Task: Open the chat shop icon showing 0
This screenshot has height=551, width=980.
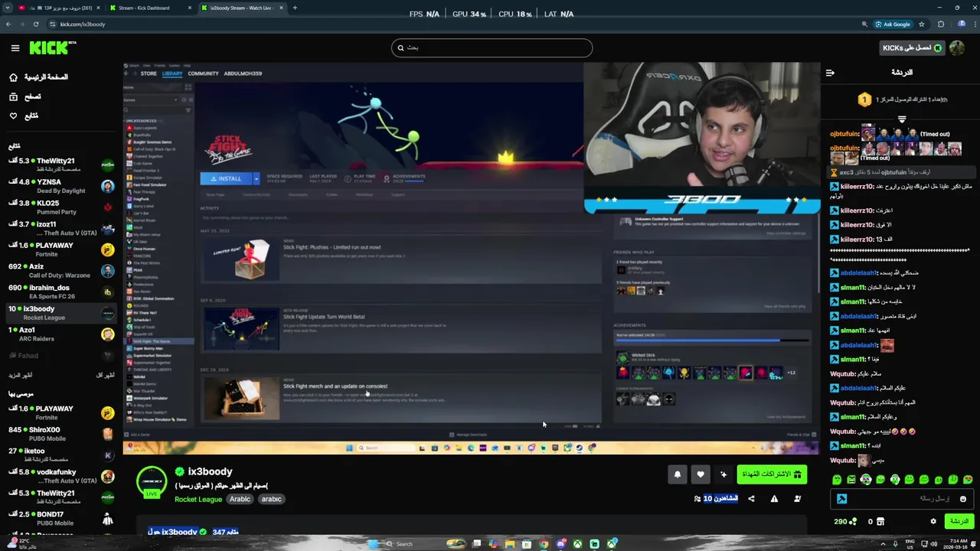Action: coord(875,521)
